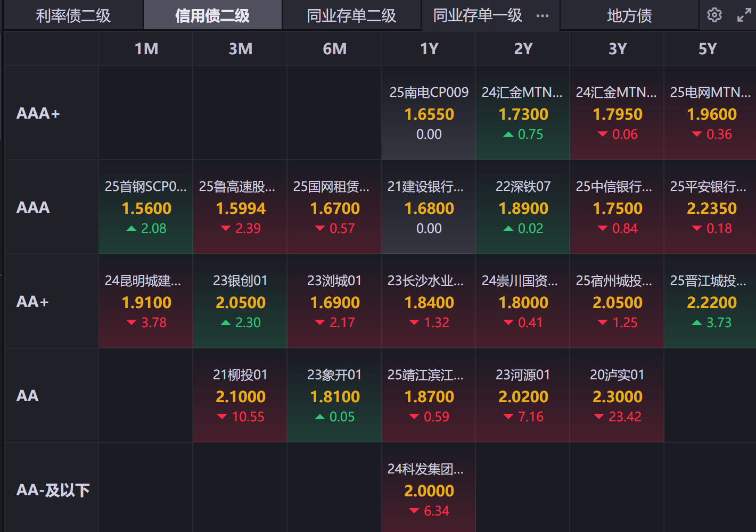The width and height of the screenshot is (756, 532).
Task: Click the 5Y tenor column header
Action: point(708,49)
